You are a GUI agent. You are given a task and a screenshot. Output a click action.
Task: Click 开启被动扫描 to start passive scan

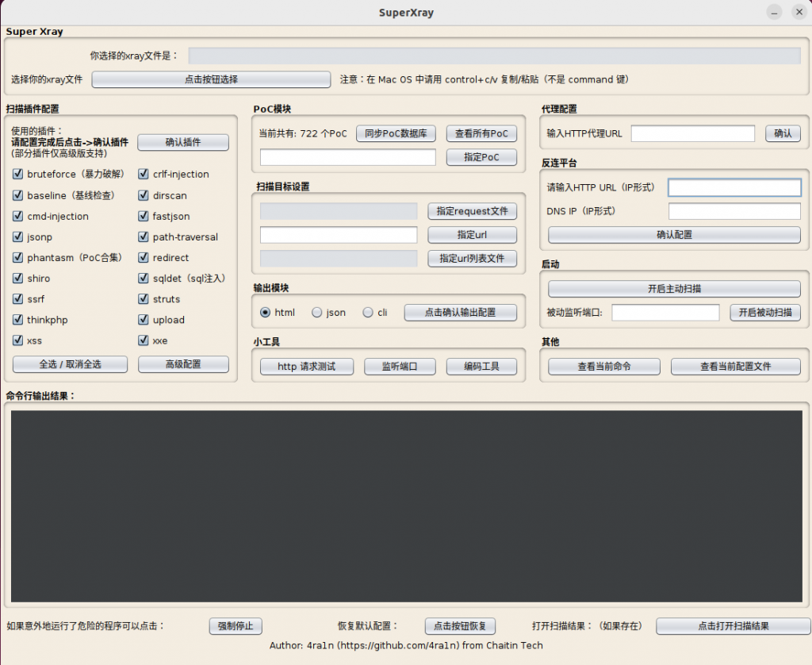(x=764, y=313)
